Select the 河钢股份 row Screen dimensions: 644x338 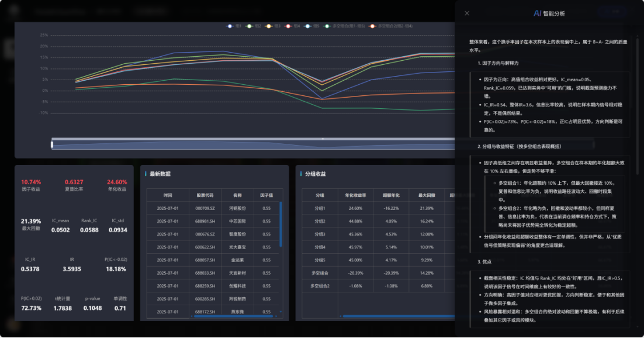237,208
